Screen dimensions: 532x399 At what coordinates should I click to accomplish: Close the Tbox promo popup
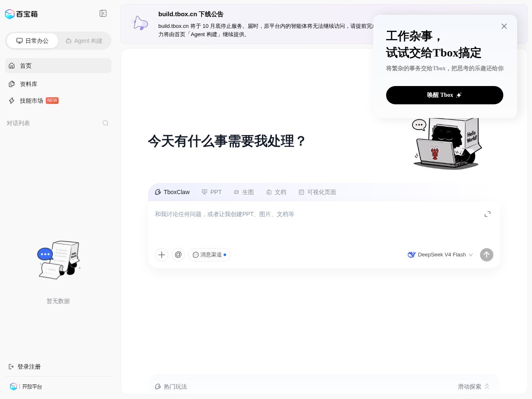pos(504,26)
